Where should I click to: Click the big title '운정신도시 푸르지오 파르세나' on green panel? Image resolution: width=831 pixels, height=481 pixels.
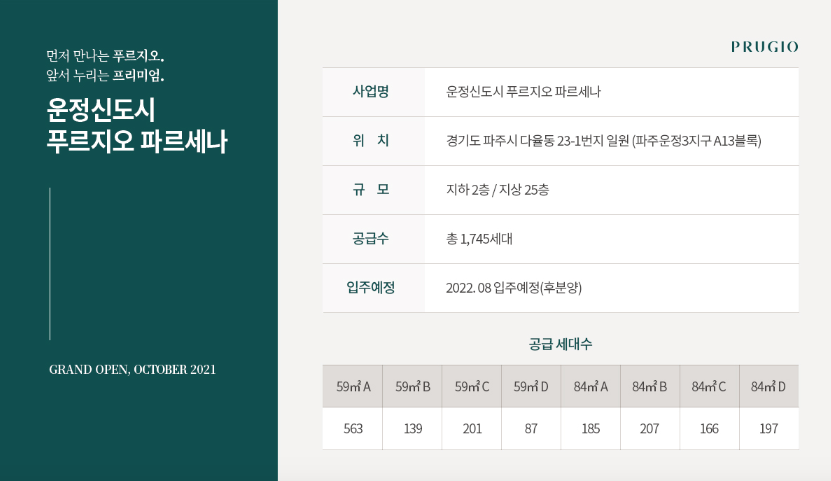137,126
